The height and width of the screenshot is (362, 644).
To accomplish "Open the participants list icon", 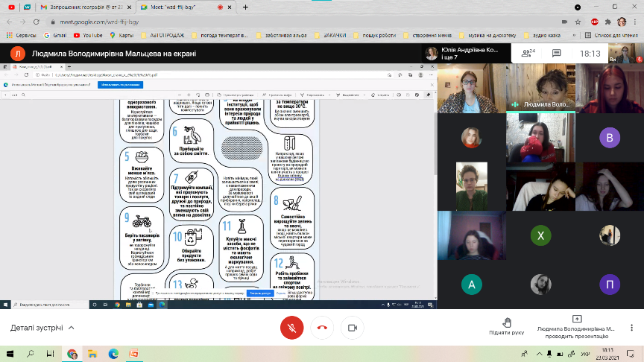I will pos(528,54).
